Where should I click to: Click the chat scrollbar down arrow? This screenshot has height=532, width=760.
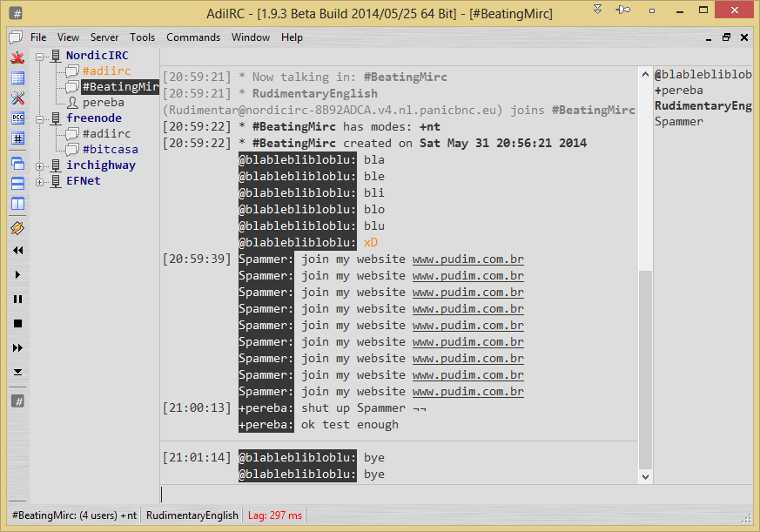click(x=645, y=477)
